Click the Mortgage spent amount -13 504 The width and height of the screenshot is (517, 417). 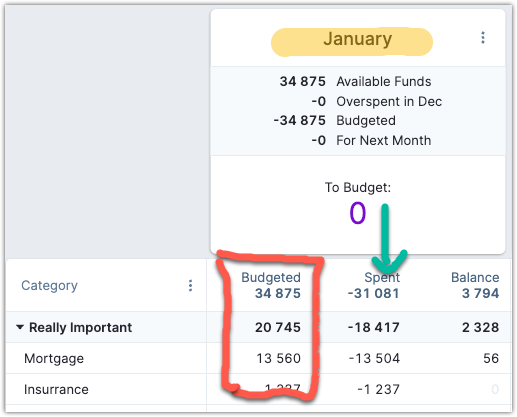374,358
